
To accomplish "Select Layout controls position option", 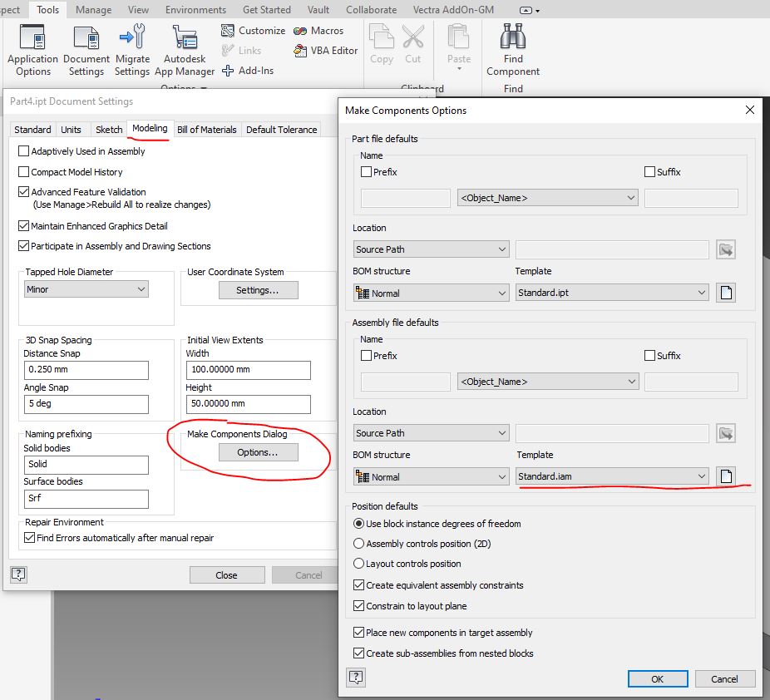I will click(x=358, y=564).
